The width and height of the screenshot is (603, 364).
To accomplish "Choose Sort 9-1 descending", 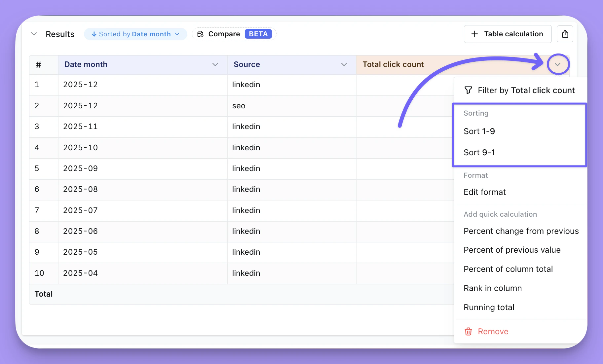I will click(x=519, y=152).
